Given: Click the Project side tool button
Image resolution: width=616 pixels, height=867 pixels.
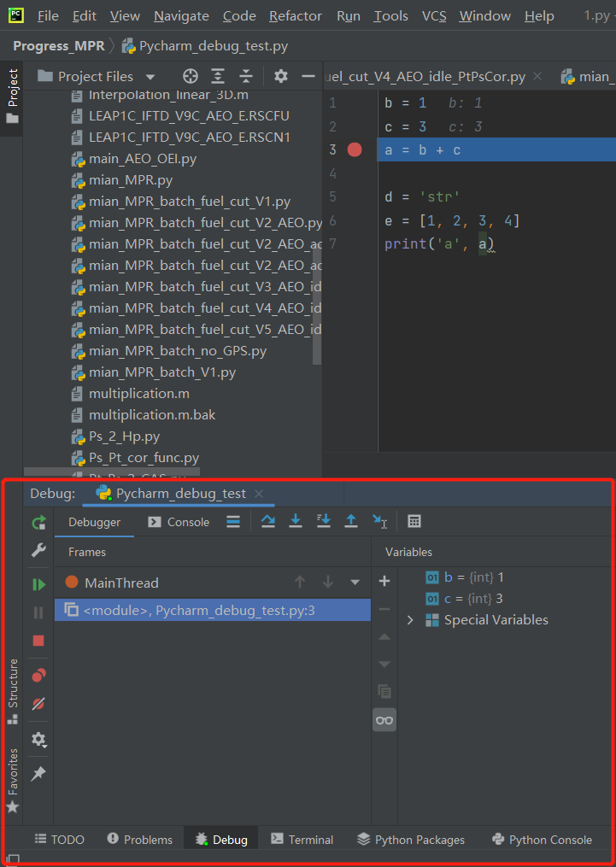Looking at the screenshot, I should [x=12, y=97].
